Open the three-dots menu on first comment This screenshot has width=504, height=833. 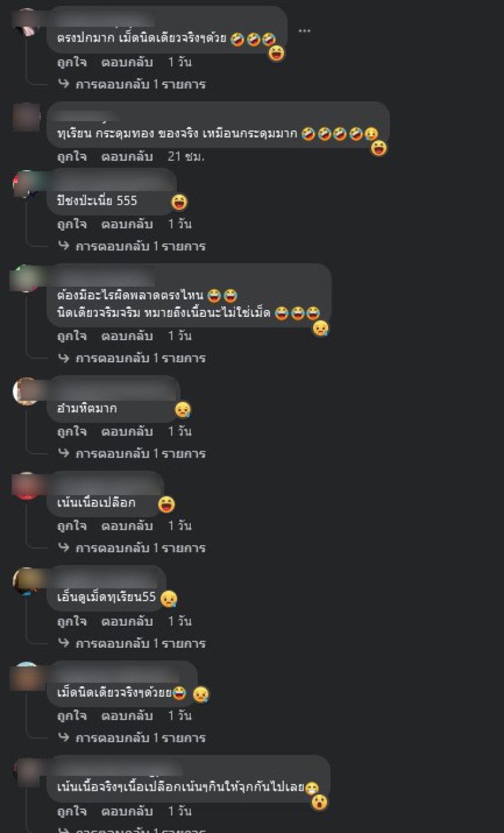point(304,31)
